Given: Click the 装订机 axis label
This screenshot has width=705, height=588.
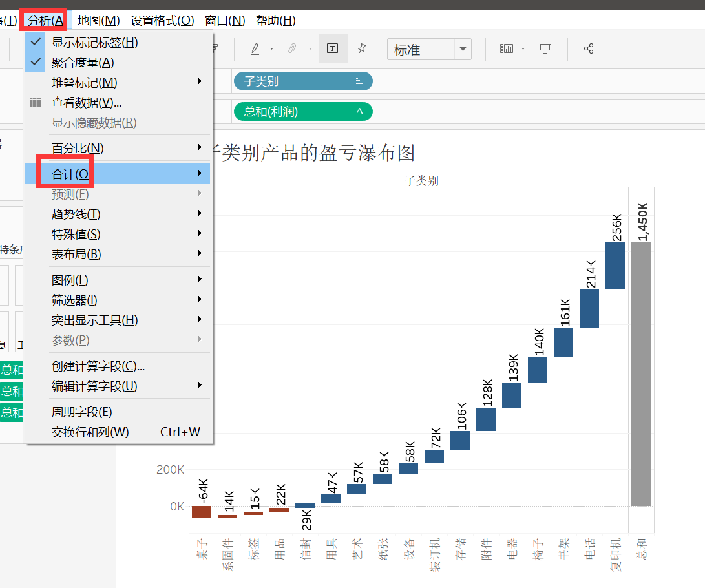Looking at the screenshot, I should pos(434,555).
